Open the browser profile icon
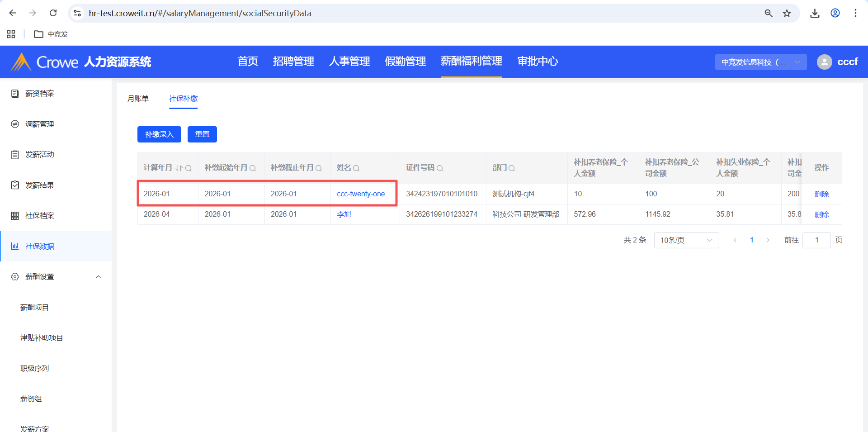The image size is (868, 432). 835,13
